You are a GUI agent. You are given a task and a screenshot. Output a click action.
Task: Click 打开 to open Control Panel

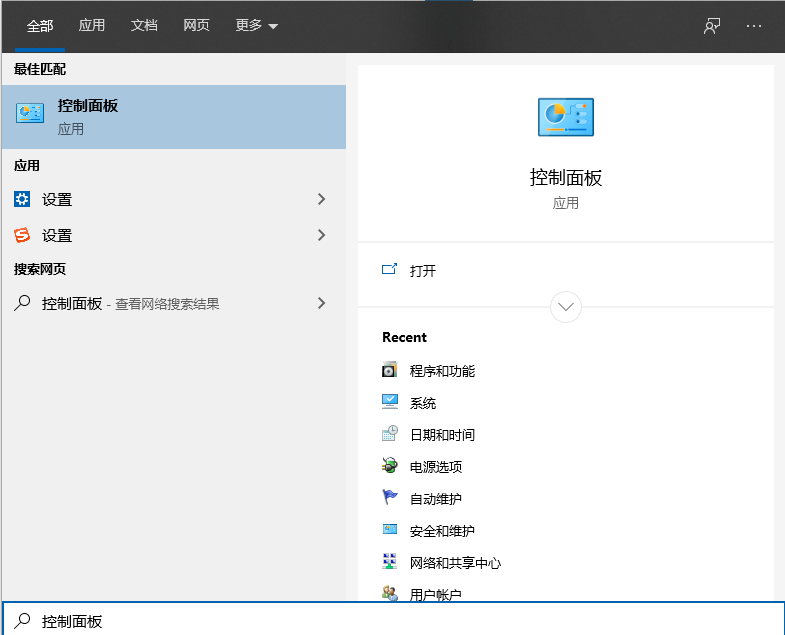423,271
